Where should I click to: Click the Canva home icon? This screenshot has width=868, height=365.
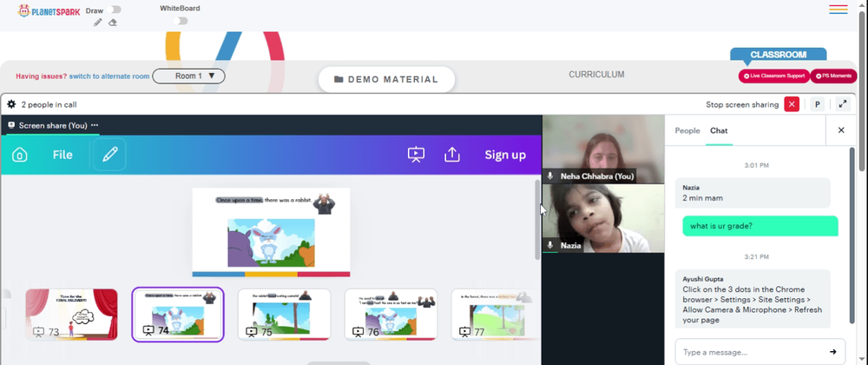[20, 155]
